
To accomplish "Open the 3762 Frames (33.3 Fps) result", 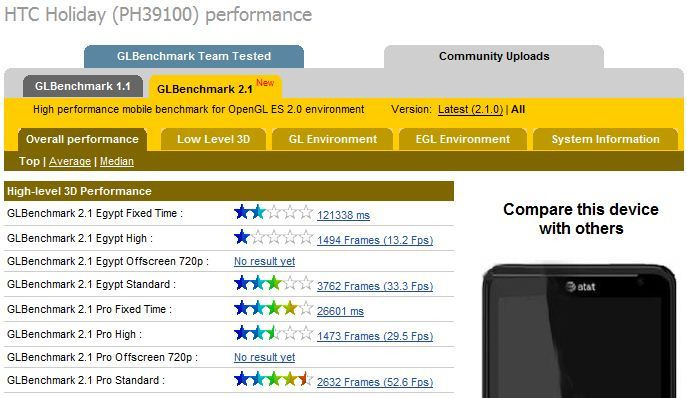I will pyautogui.click(x=375, y=286).
